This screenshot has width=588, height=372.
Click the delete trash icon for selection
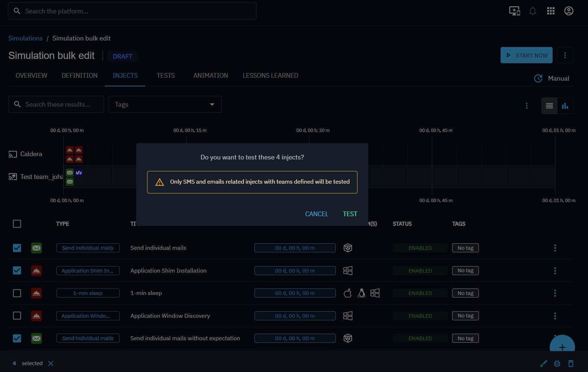571,364
